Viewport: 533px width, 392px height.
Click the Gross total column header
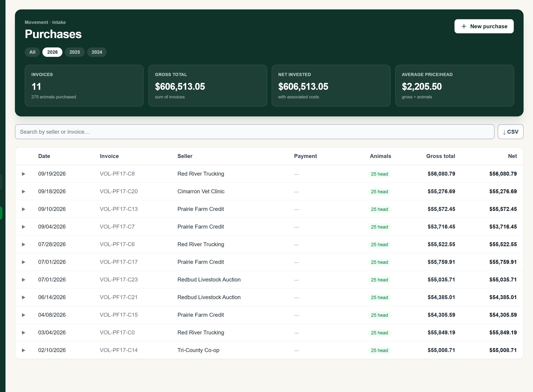(441, 156)
